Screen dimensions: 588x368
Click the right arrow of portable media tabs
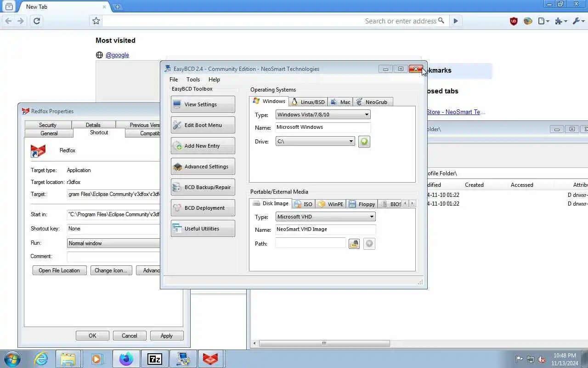pyautogui.click(x=412, y=203)
